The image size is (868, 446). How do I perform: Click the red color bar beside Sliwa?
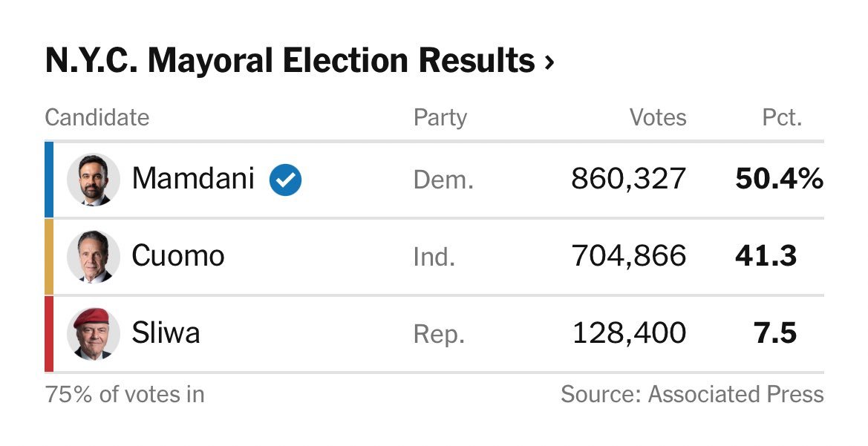click(49, 333)
